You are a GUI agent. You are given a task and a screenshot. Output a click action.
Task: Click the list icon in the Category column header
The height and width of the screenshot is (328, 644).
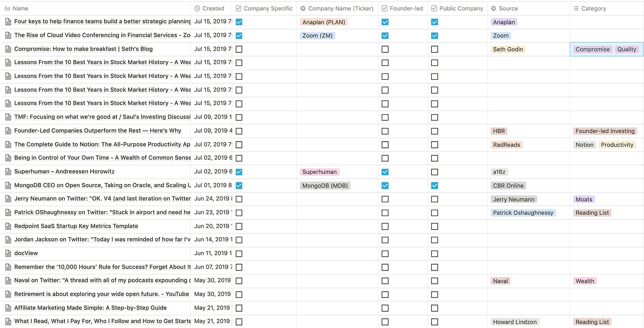click(x=576, y=8)
